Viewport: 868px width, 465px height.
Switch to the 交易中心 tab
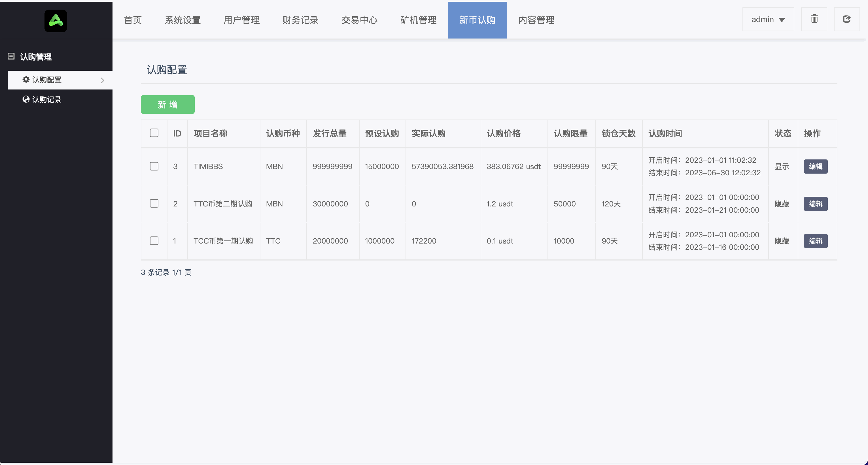[359, 20]
